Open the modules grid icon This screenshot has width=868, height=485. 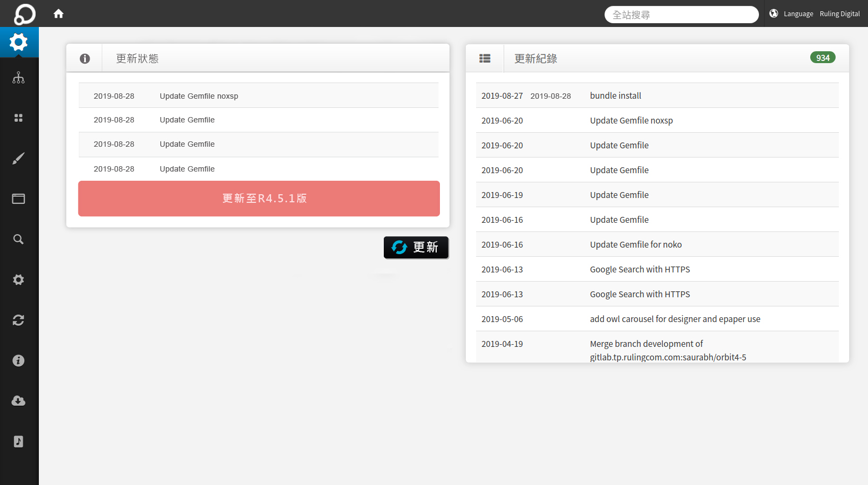pos(19,118)
